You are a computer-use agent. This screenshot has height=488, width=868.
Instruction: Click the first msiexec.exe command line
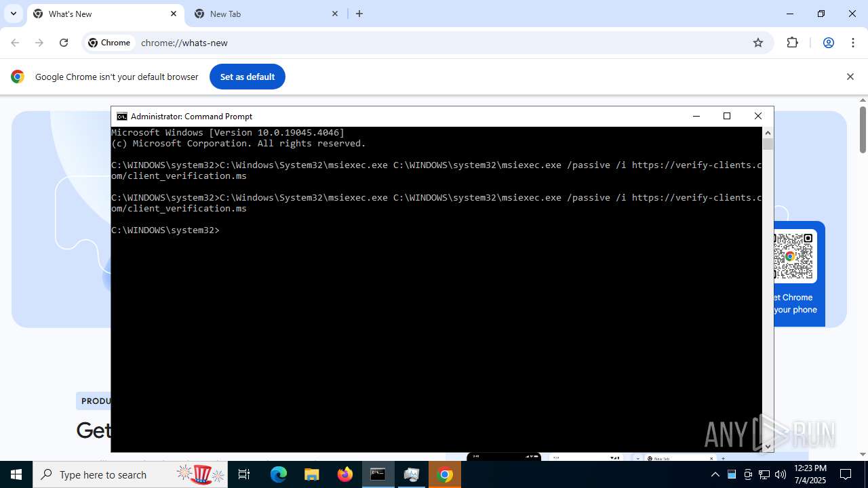pos(437,171)
